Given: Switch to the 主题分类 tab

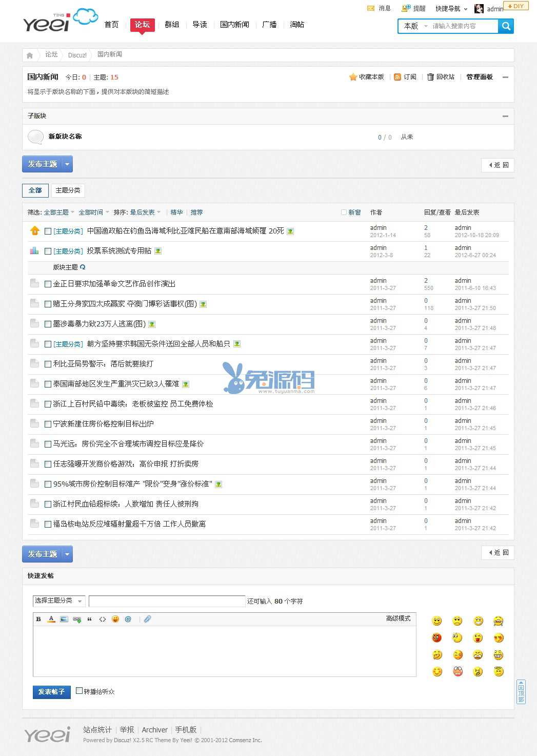Looking at the screenshot, I should [68, 190].
